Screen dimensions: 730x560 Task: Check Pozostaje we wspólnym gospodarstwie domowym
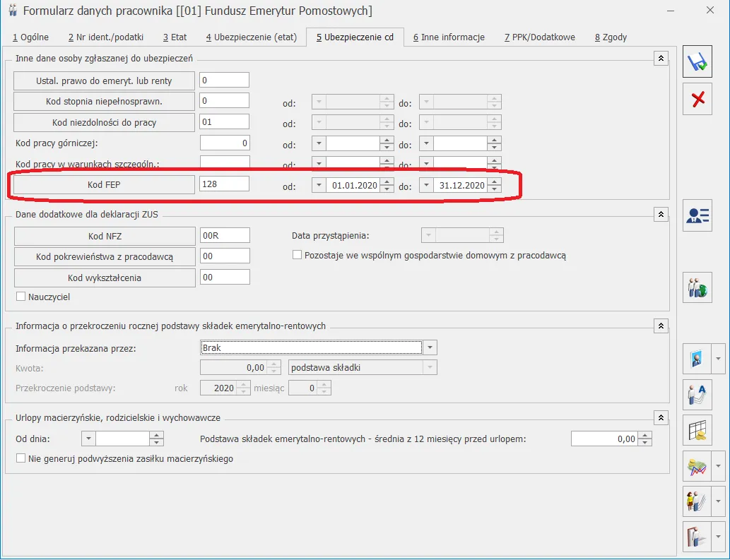click(297, 255)
